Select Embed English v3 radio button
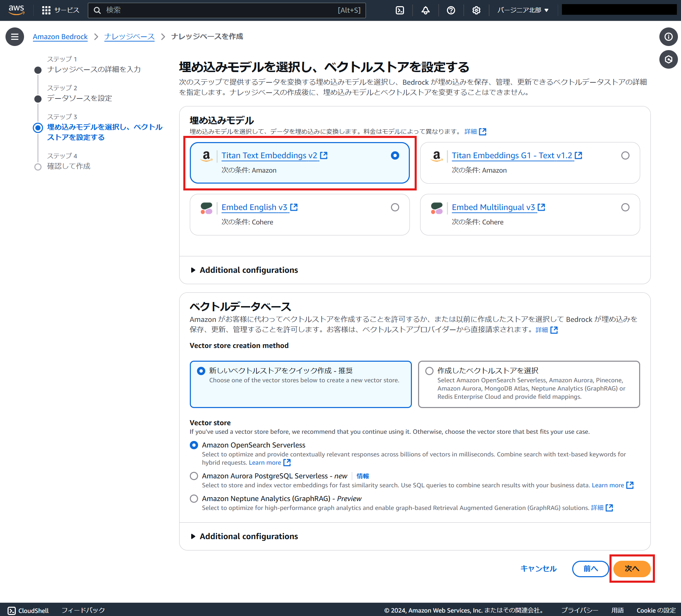Viewport: 681px width, 616px height. pyautogui.click(x=395, y=207)
